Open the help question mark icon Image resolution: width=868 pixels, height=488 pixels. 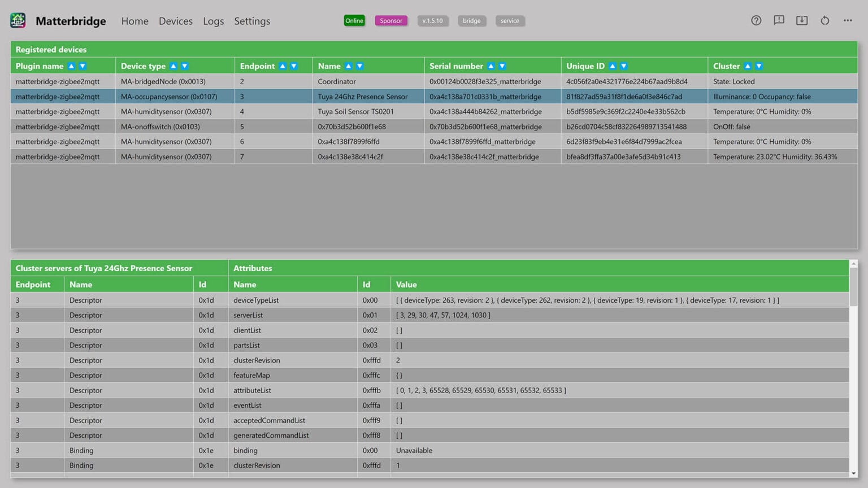(756, 20)
